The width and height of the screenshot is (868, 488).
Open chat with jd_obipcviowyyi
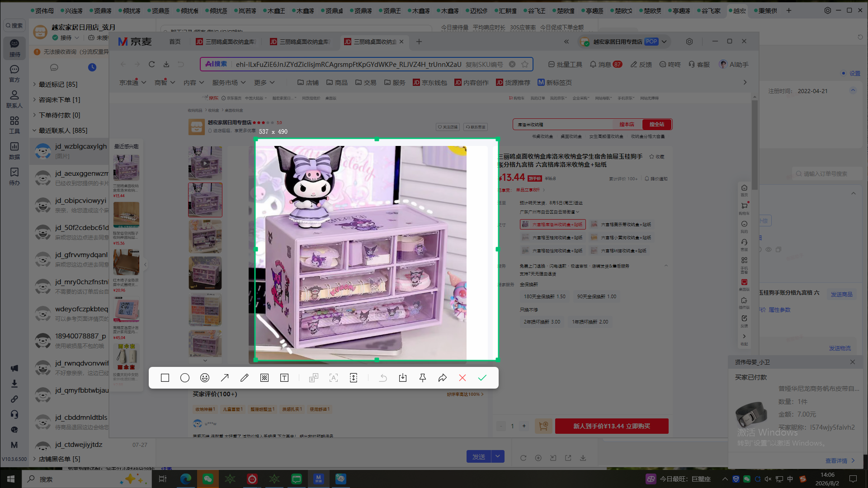[x=69, y=205]
